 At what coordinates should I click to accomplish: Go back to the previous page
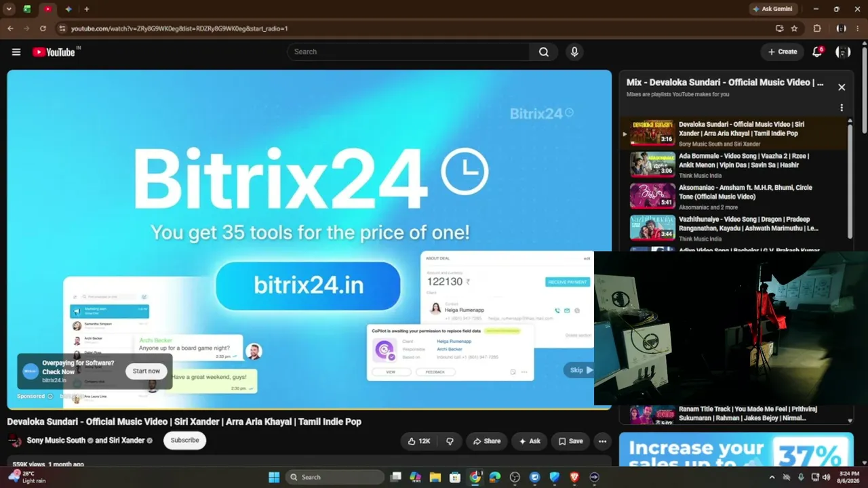tap(10, 28)
